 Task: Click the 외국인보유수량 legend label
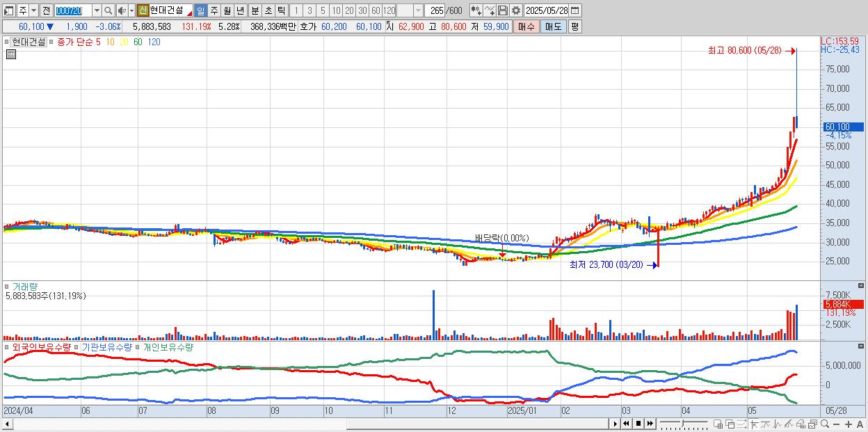pos(42,346)
